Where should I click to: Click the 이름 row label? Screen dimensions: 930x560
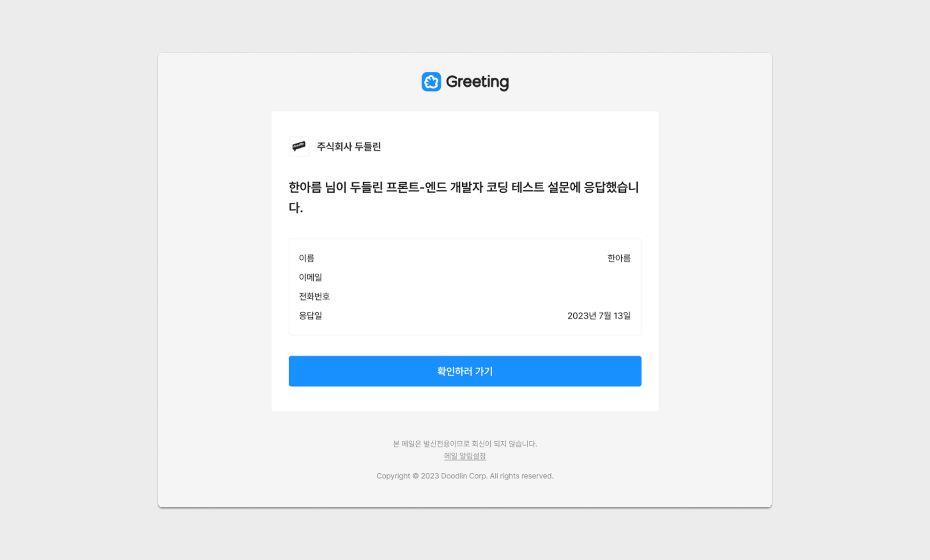pyautogui.click(x=306, y=258)
